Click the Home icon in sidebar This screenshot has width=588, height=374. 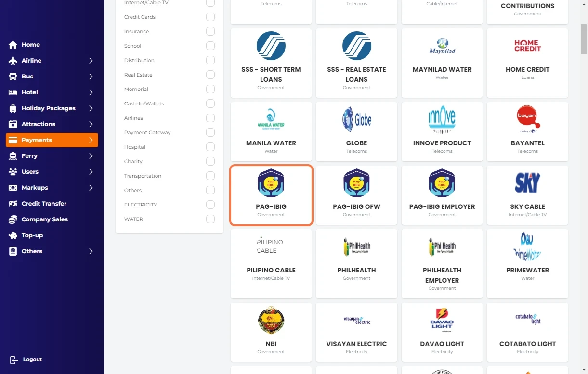13,45
